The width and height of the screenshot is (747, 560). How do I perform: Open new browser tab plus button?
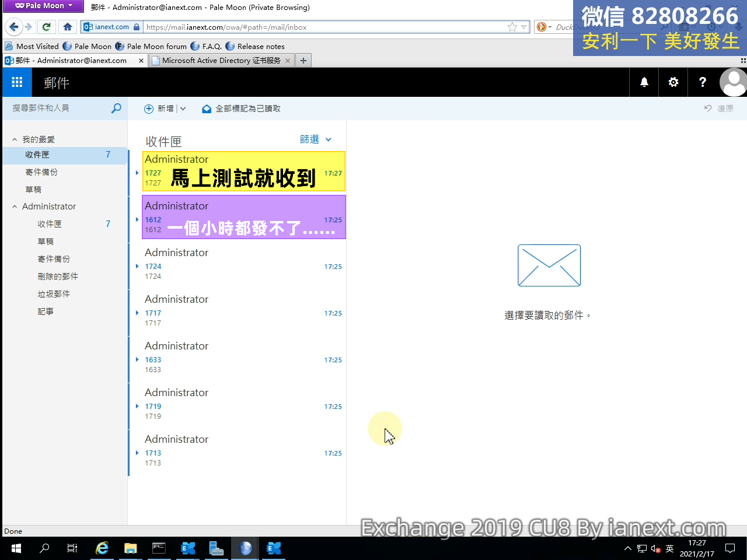click(303, 60)
